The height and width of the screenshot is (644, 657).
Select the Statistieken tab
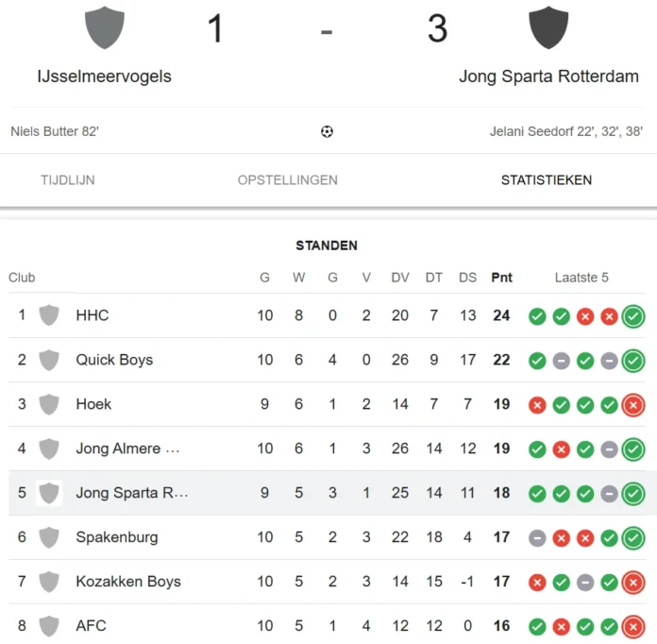pos(547,180)
